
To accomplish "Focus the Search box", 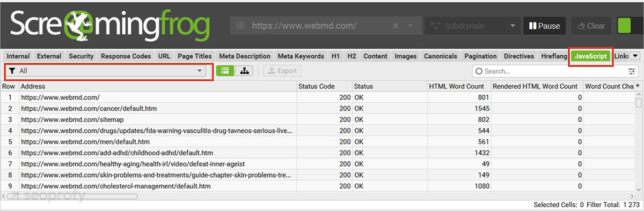I will [550, 71].
